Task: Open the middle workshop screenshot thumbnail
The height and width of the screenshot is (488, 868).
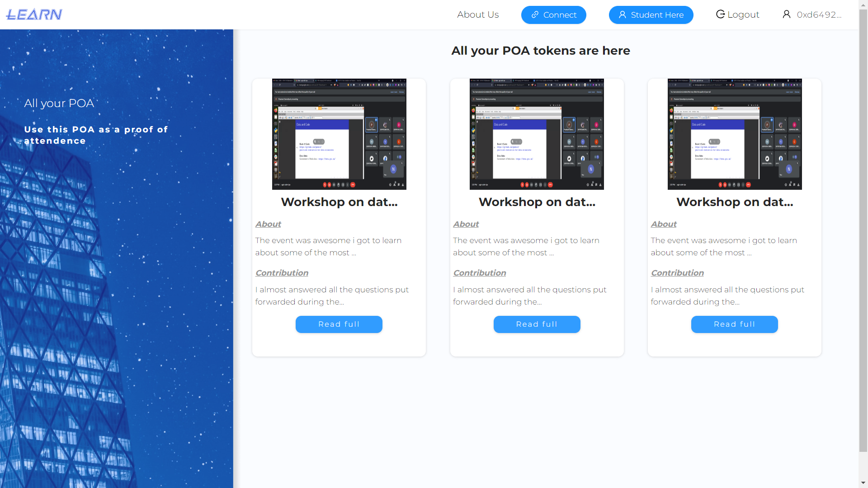Action: tap(537, 134)
